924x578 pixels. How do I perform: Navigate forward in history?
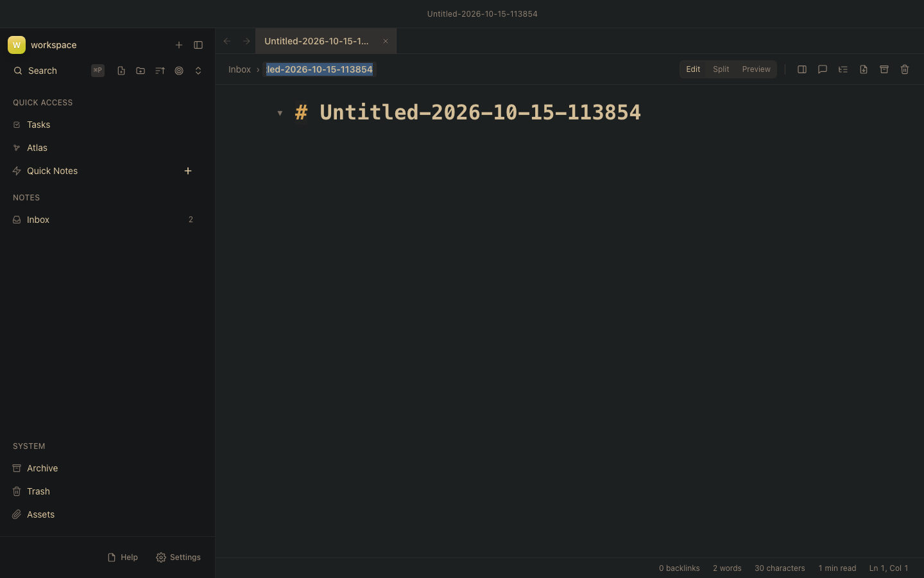(x=246, y=41)
